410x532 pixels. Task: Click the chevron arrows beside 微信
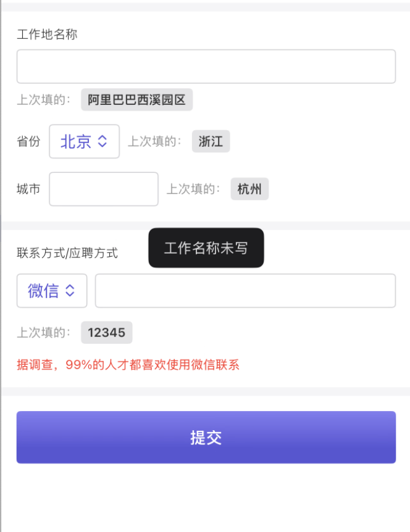[70, 291]
